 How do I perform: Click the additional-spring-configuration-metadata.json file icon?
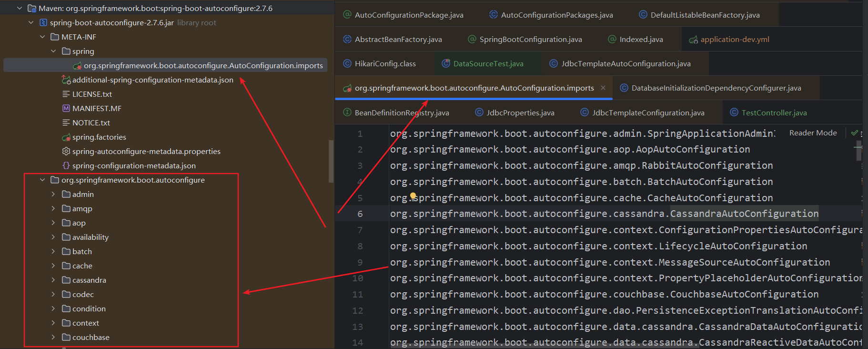[x=66, y=80]
